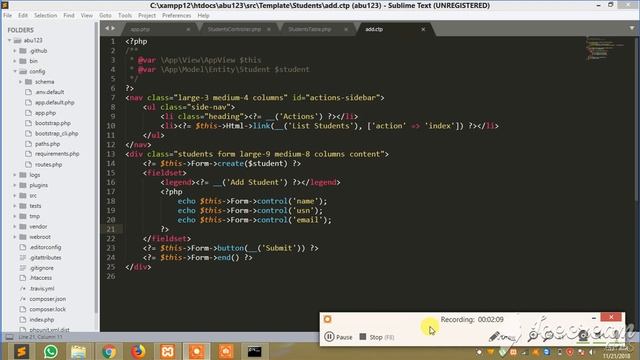Collapse the config folder
The width and height of the screenshot is (640, 360).
pos(15,71)
